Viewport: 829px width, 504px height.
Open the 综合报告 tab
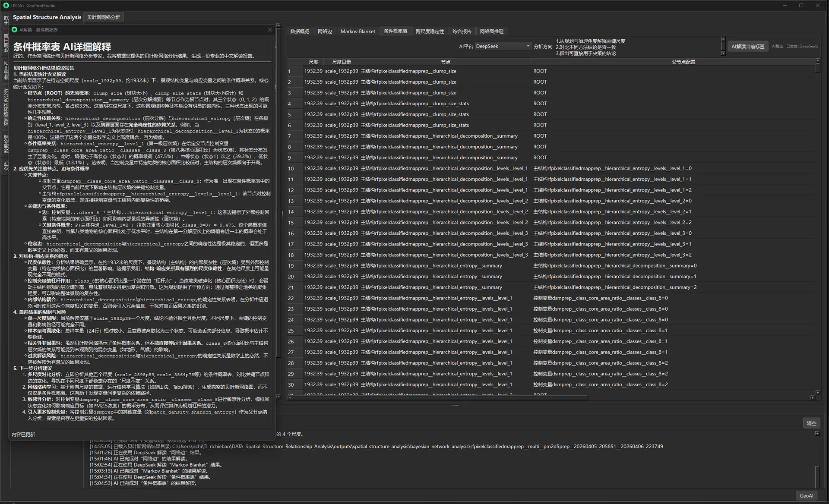(x=462, y=31)
